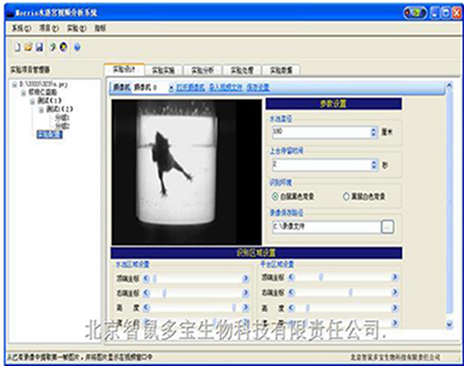Click the panel scroll-up chevron

449,86
